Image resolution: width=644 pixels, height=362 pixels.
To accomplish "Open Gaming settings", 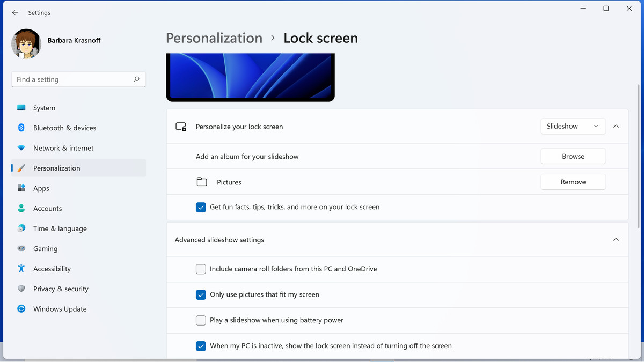I will (x=78, y=248).
